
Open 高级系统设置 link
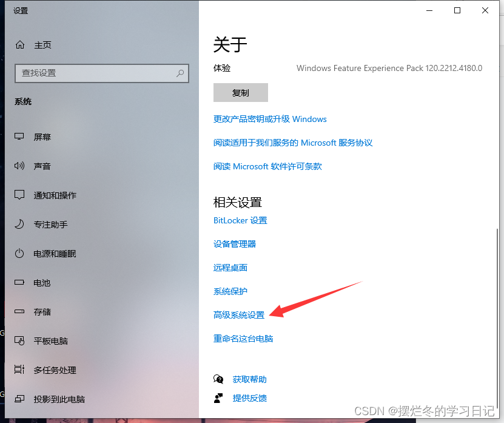coord(239,315)
